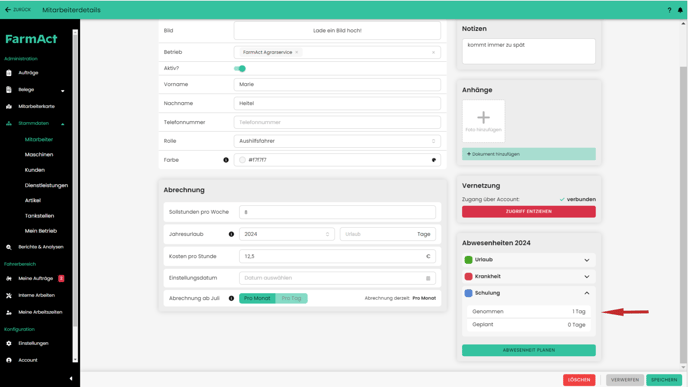This screenshot has width=688, height=387.
Task: Click the info icon beside Abrechnung ab Juli
Action: pos(231,298)
